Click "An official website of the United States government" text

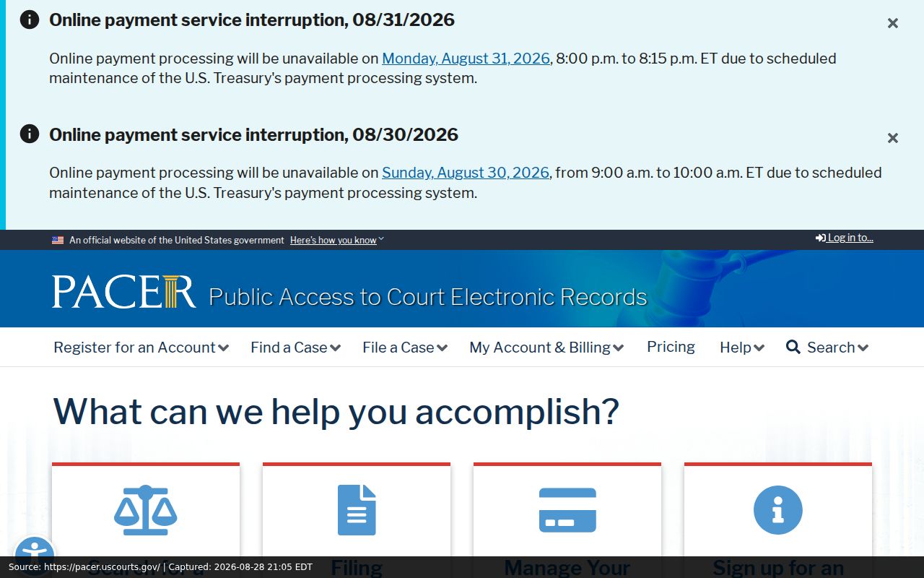(177, 240)
